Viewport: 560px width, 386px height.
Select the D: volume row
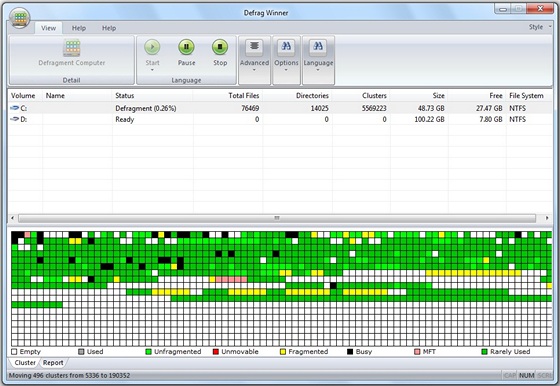pyautogui.click(x=280, y=119)
